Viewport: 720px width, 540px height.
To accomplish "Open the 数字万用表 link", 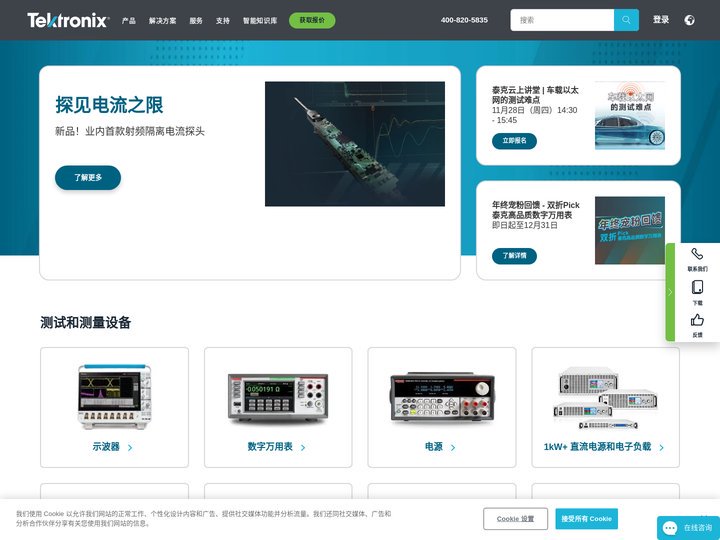I will pyautogui.click(x=270, y=447).
